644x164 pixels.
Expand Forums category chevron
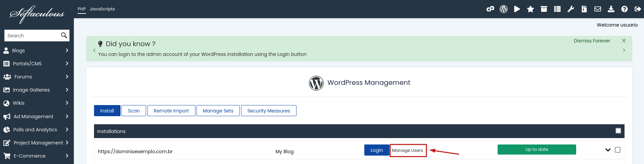pyautogui.click(x=67, y=77)
